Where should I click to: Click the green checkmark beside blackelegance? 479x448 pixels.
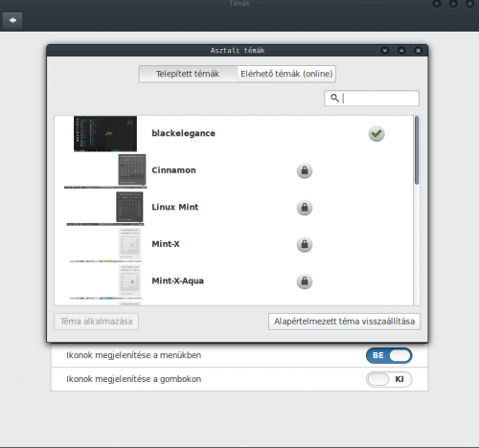click(x=376, y=134)
